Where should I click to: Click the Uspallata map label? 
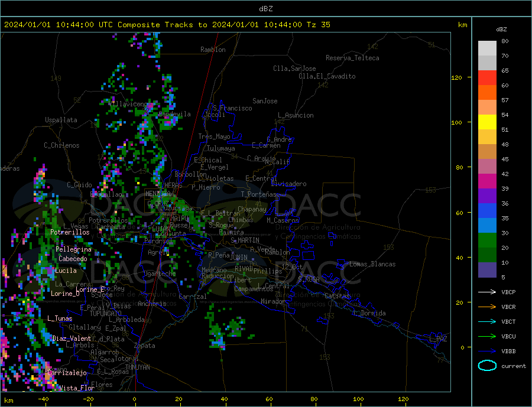pyautogui.click(x=61, y=120)
